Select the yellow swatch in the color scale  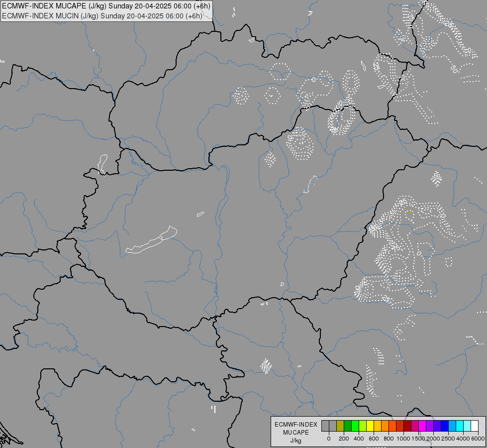[370, 426]
